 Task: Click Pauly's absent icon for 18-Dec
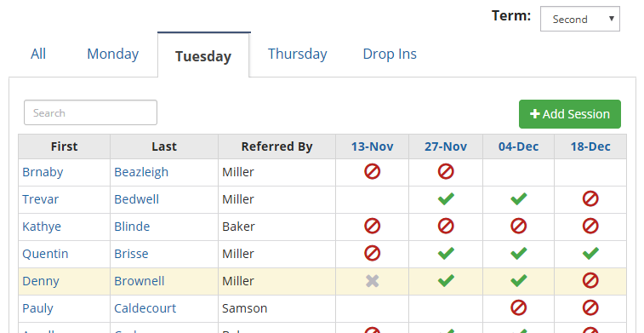click(x=590, y=307)
